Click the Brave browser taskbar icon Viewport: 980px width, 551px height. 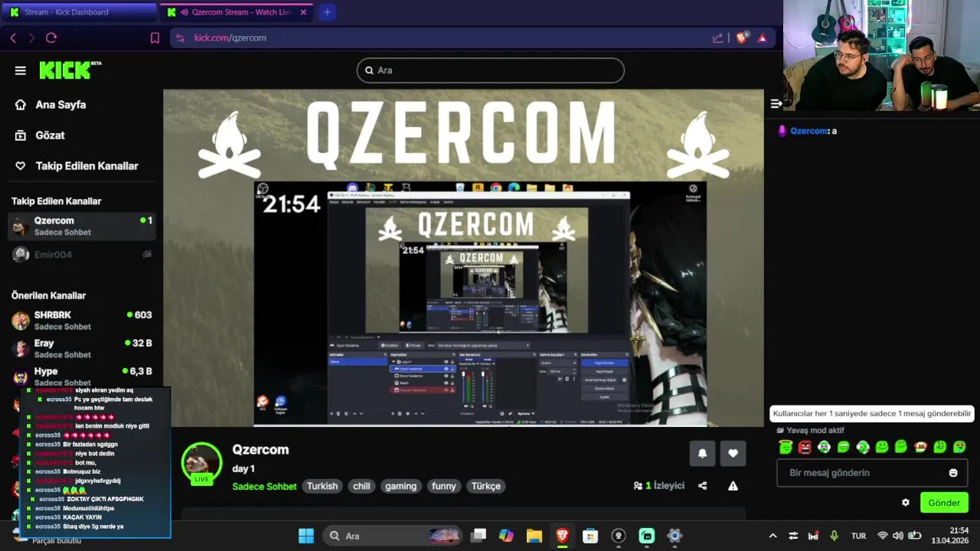pos(563,536)
